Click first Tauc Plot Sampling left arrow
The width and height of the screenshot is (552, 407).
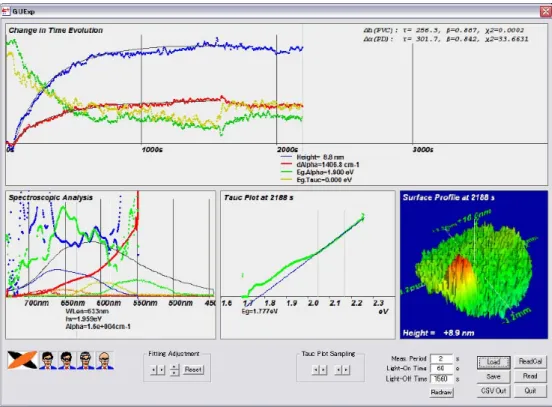[x=316, y=370]
